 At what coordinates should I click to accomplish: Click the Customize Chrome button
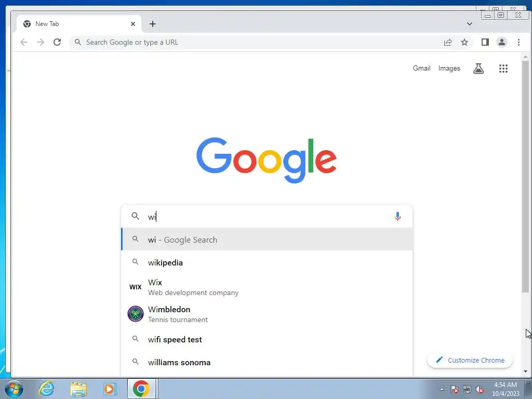coord(470,360)
